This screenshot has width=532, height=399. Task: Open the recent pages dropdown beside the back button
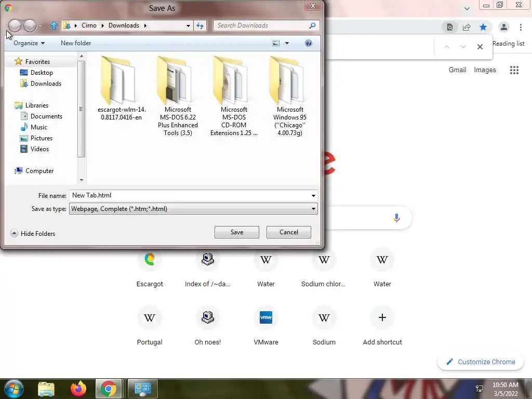click(40, 26)
